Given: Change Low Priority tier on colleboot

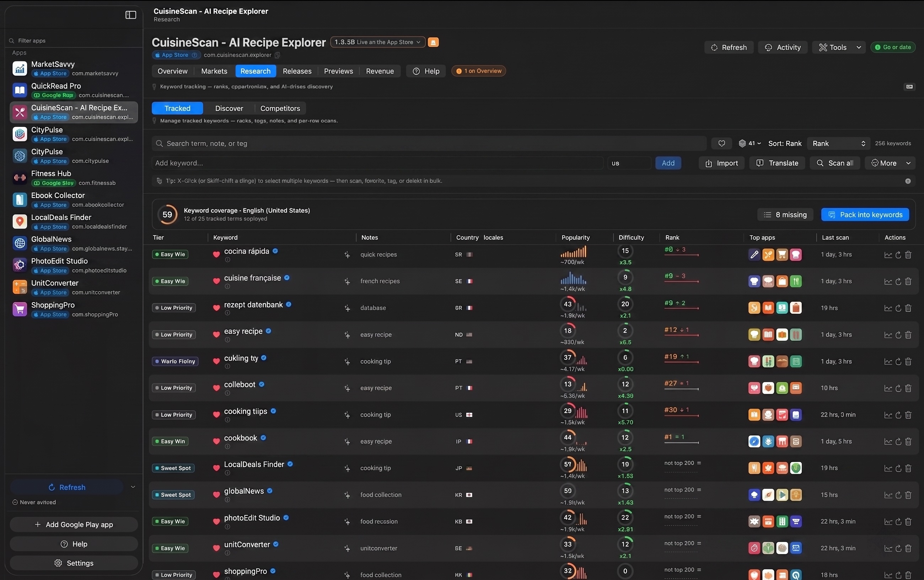Looking at the screenshot, I should (174, 388).
